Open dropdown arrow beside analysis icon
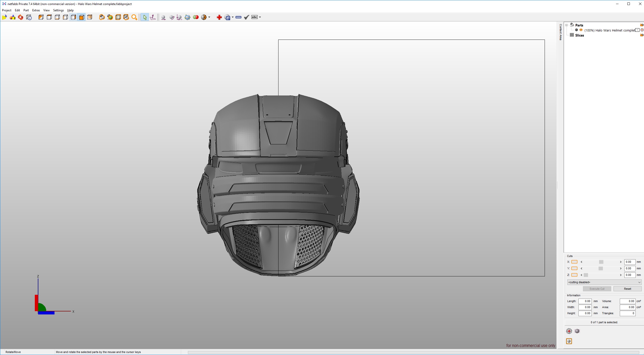The image size is (644, 355). click(x=233, y=17)
